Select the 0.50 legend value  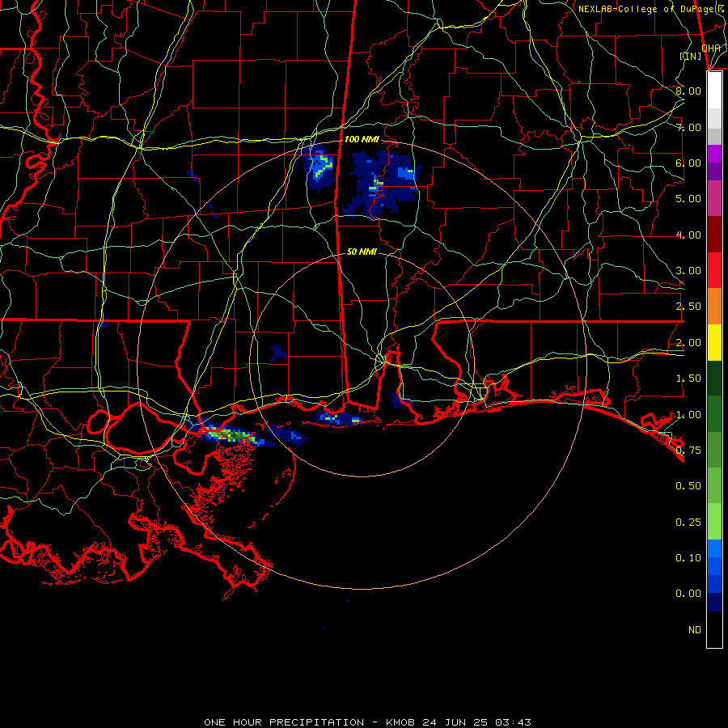click(x=688, y=486)
